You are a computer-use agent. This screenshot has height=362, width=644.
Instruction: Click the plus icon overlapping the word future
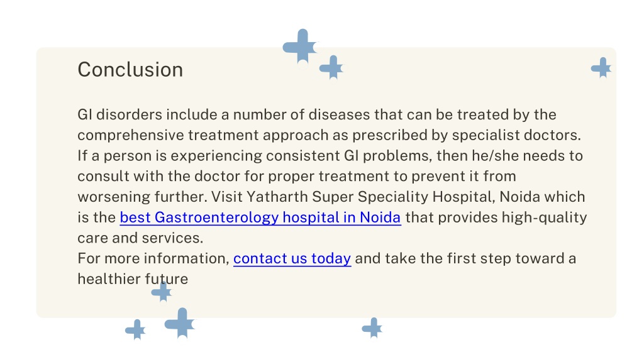pos(163,292)
